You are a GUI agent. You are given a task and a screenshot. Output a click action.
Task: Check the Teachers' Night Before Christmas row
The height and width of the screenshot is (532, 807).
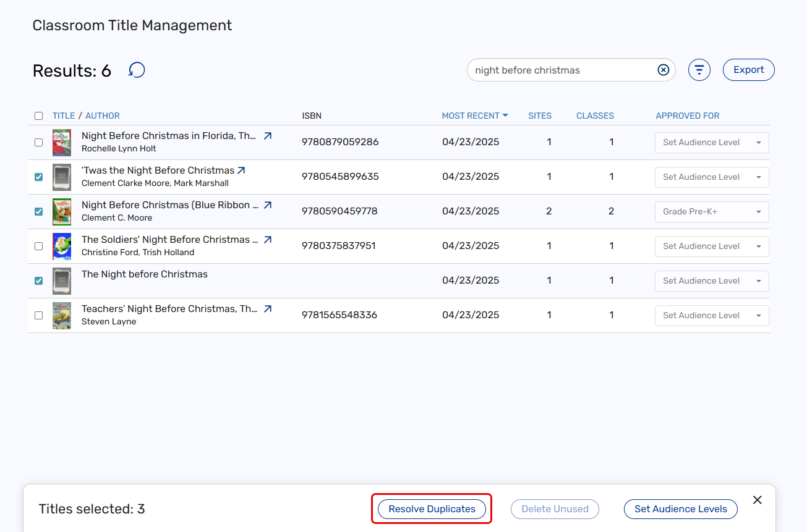[x=39, y=315]
